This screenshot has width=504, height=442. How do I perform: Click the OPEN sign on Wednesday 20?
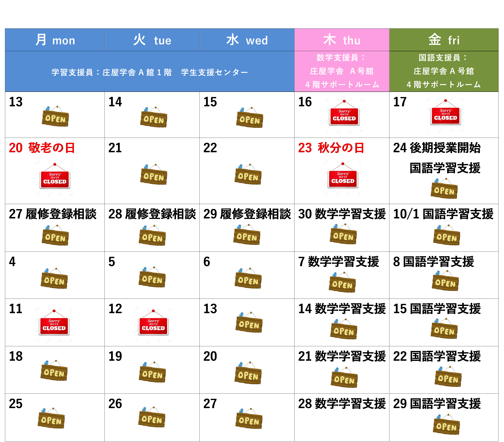click(x=248, y=372)
